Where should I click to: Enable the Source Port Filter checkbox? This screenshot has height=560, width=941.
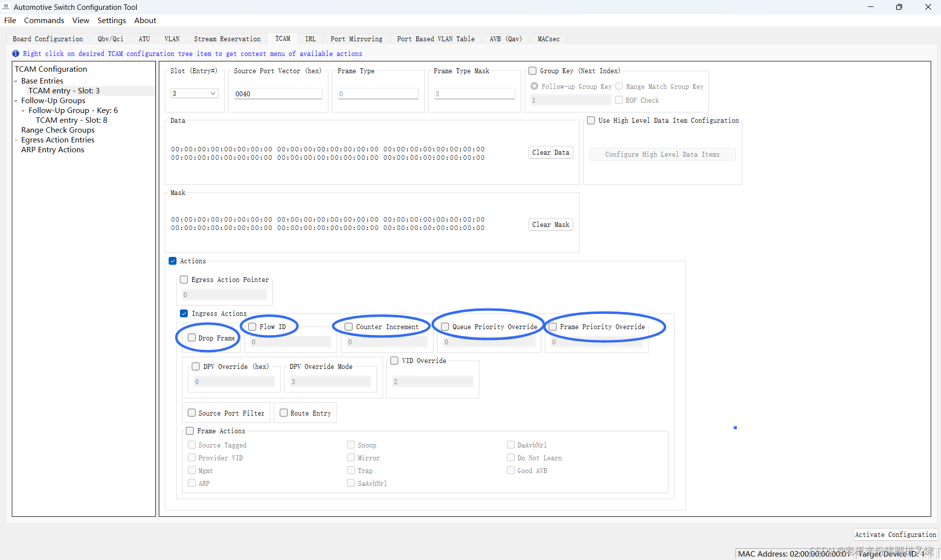coord(192,413)
